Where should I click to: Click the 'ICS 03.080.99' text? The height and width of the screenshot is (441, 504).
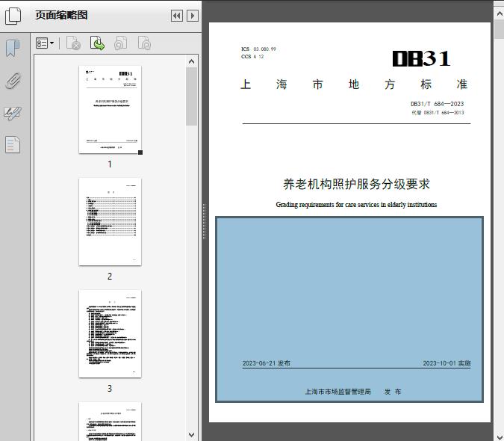258,49
